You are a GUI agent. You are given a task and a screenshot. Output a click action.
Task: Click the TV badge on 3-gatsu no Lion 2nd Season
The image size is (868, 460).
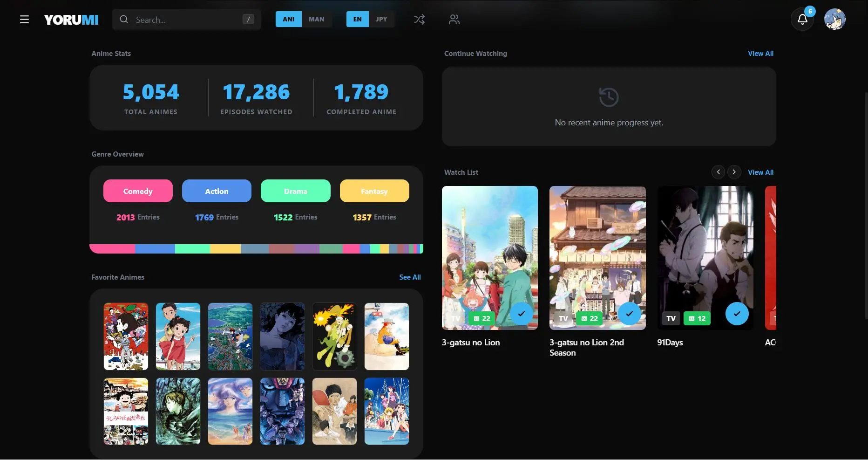pos(563,318)
